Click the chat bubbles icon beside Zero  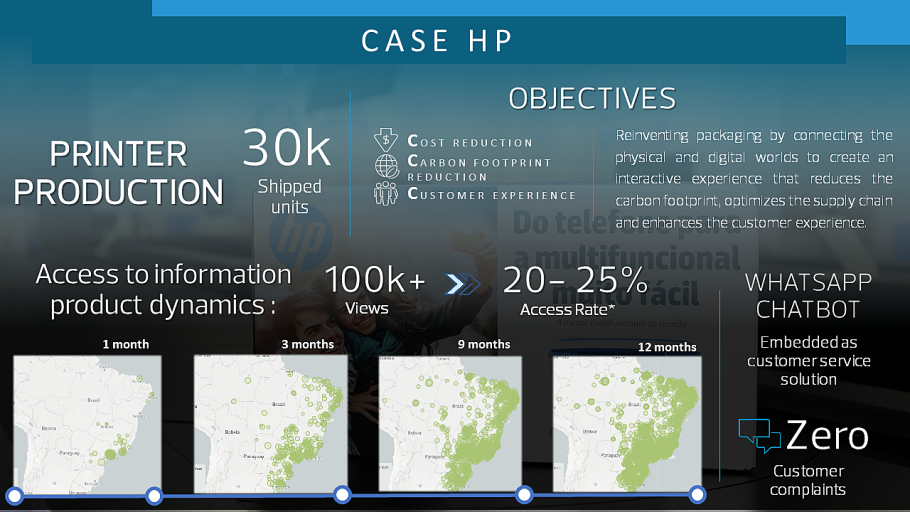pos(759,435)
